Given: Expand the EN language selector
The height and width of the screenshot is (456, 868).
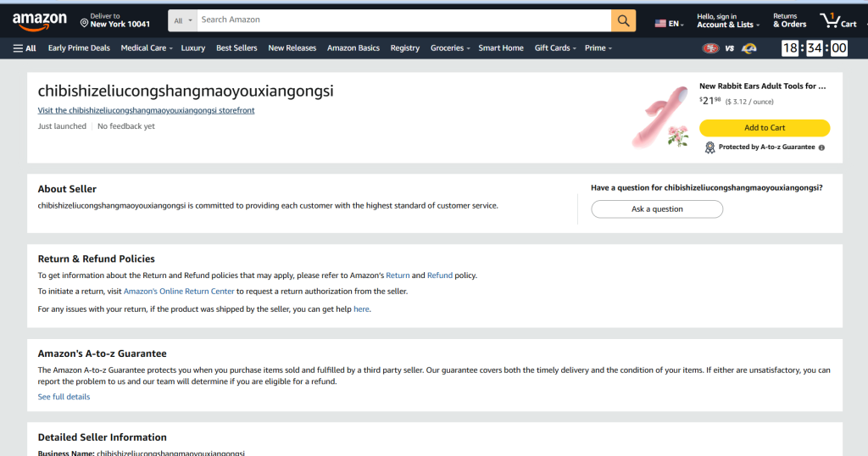Looking at the screenshot, I should pos(669,24).
